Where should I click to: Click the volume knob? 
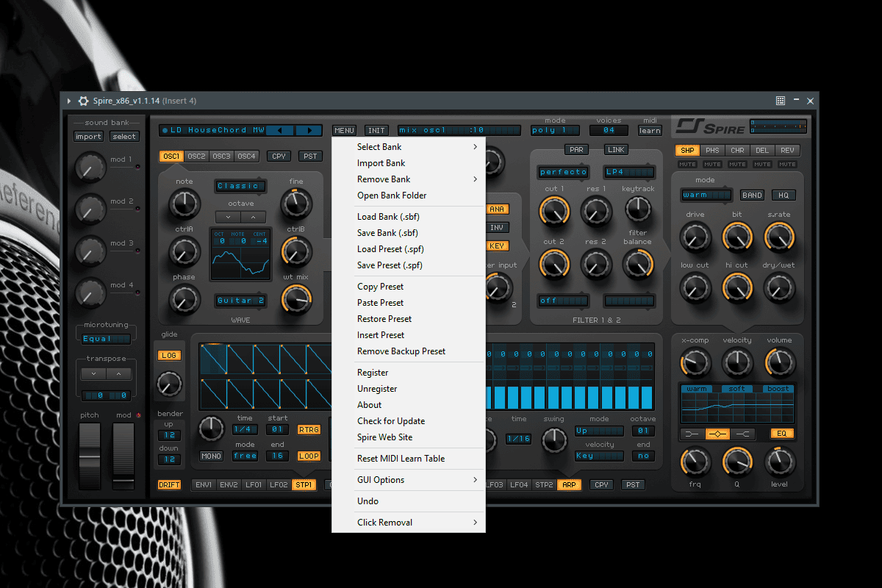(x=780, y=362)
